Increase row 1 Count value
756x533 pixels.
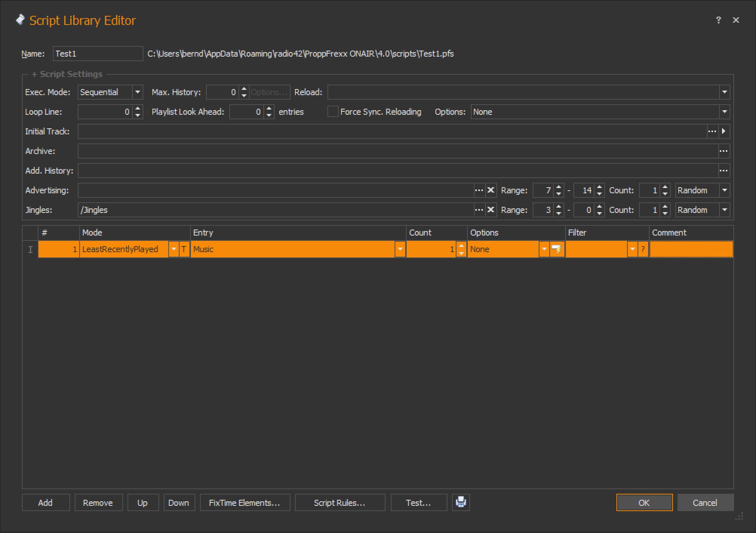click(x=461, y=245)
